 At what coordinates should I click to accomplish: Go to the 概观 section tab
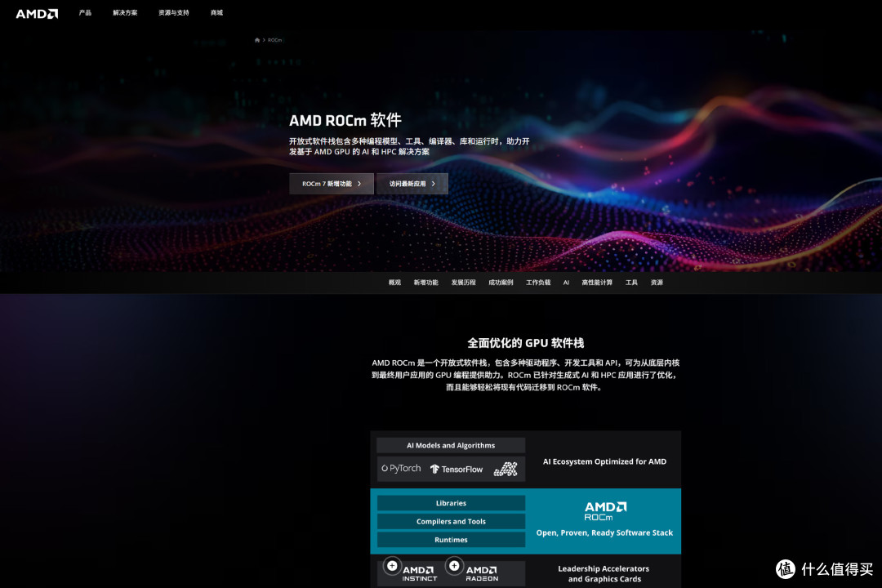(x=395, y=283)
